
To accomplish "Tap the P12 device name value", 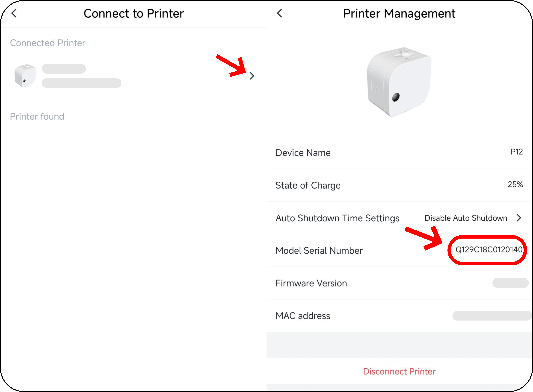I will pos(517,152).
